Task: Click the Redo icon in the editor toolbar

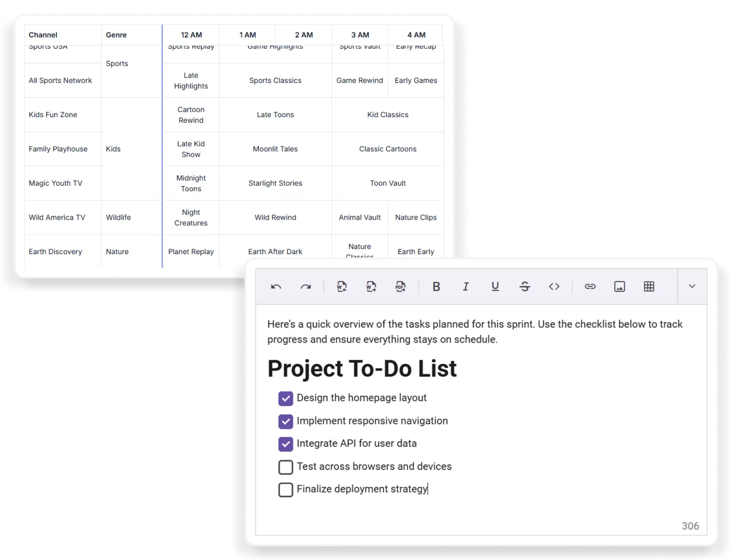Action: pyautogui.click(x=306, y=286)
